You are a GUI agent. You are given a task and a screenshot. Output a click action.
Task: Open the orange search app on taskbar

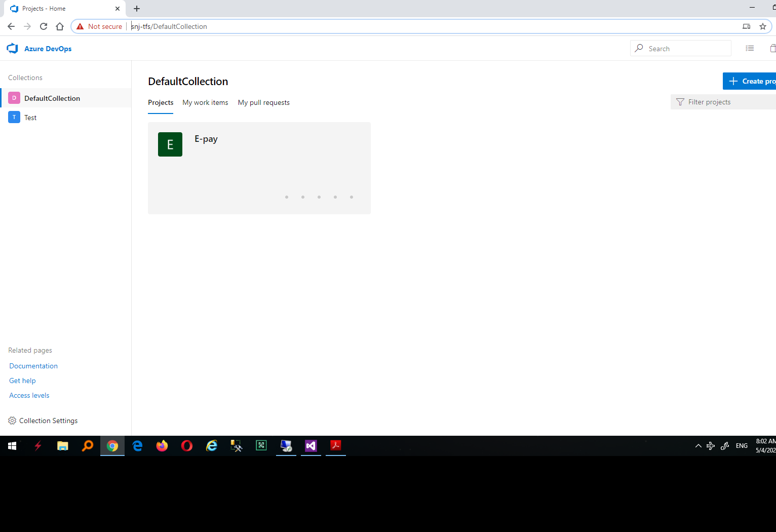[87, 446]
